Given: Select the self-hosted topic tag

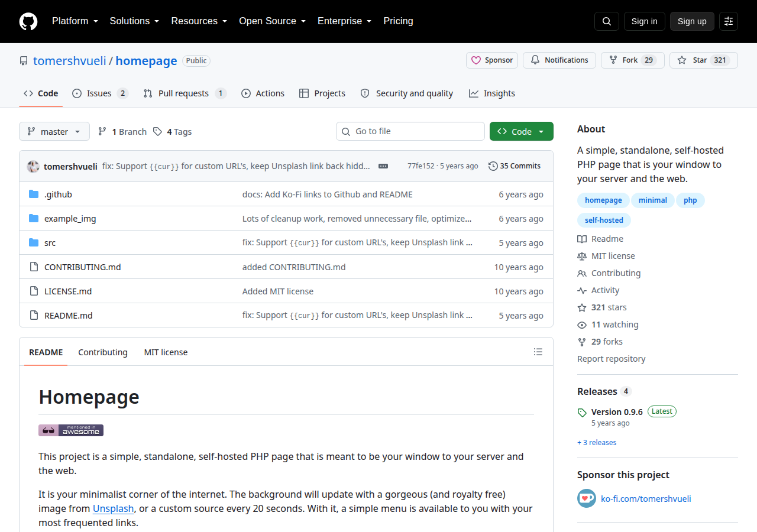Looking at the screenshot, I should pos(604,220).
